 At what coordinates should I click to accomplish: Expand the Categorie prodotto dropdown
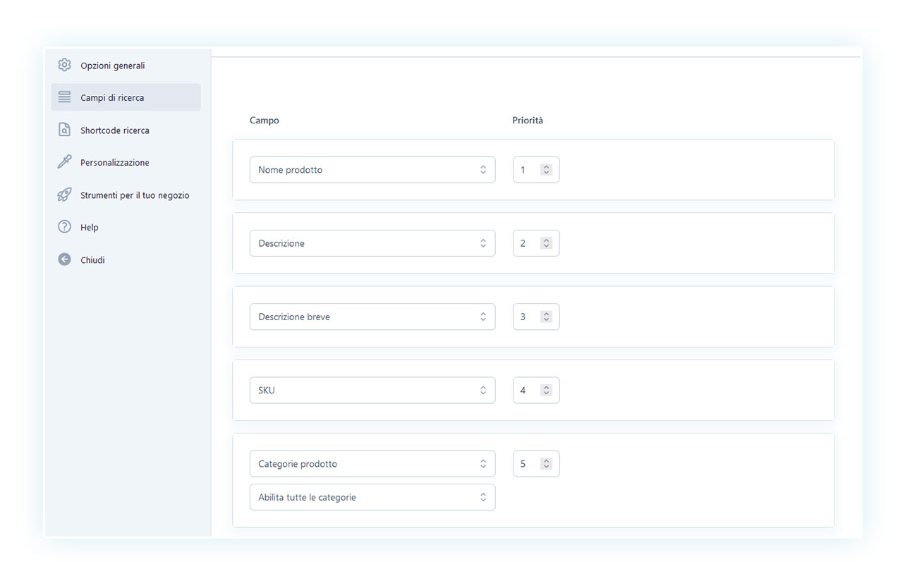click(372, 464)
